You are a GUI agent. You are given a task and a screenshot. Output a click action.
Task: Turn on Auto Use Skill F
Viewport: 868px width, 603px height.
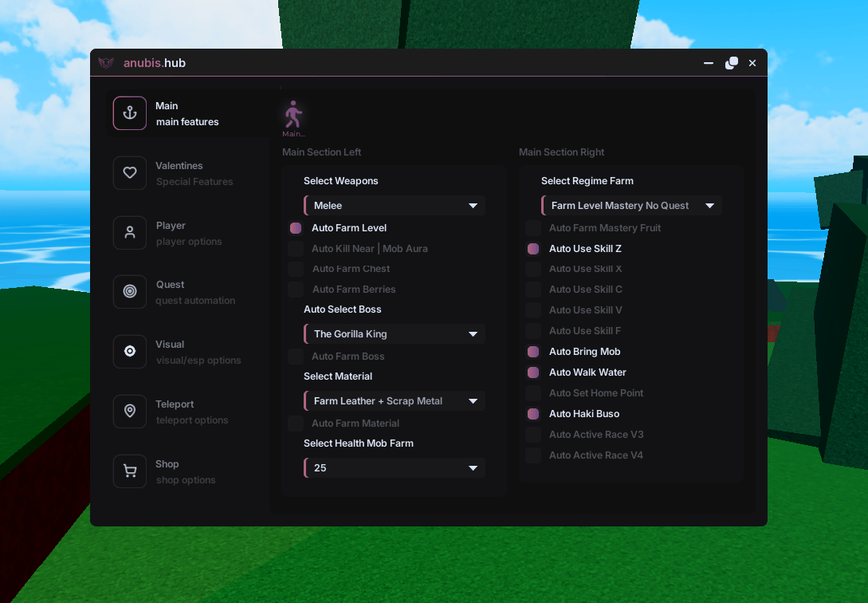533,330
